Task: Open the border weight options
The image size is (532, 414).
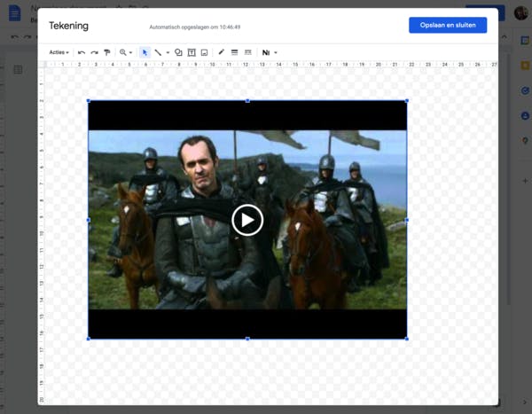Action: click(x=234, y=53)
